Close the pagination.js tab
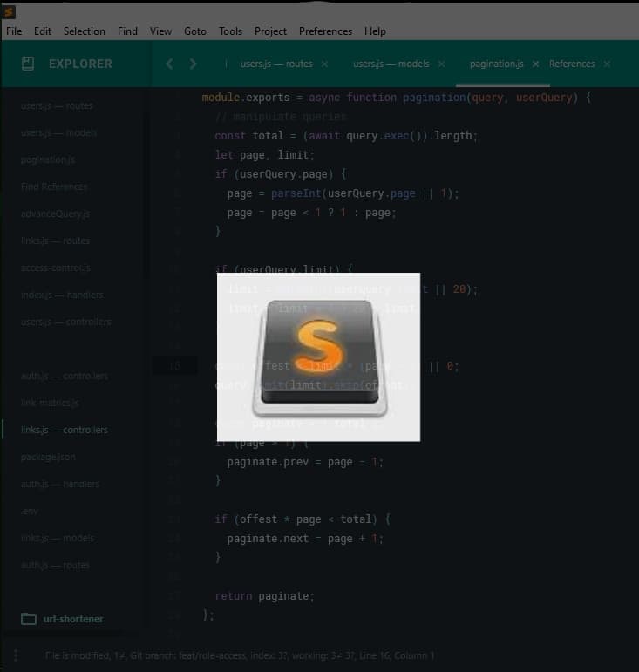Screen dimensions: 639x672 pyautogui.click(x=535, y=64)
